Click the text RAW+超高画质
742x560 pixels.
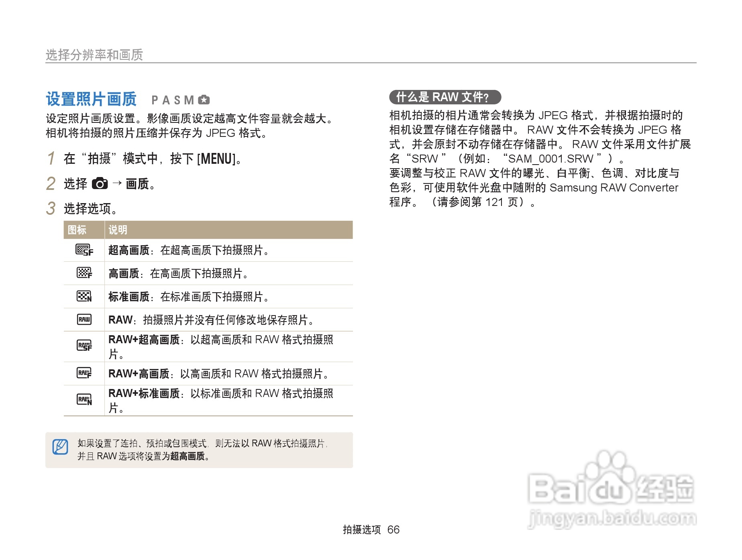click(x=144, y=340)
